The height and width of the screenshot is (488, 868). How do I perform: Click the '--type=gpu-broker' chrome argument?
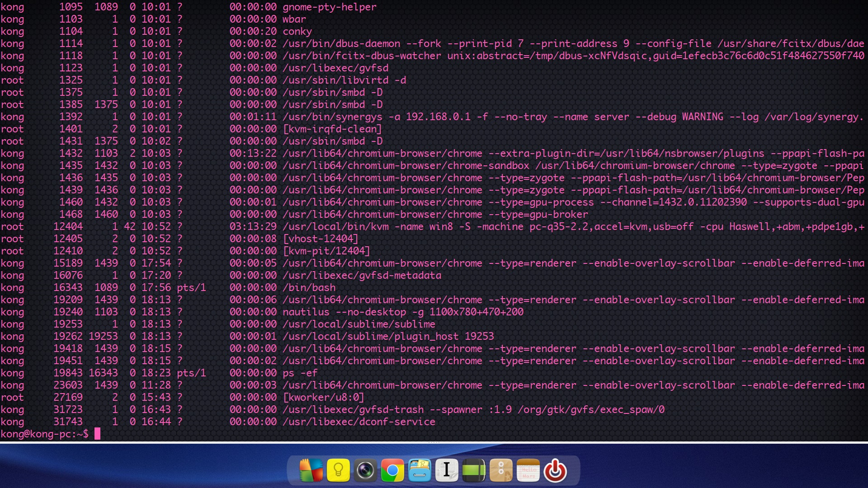click(538, 214)
